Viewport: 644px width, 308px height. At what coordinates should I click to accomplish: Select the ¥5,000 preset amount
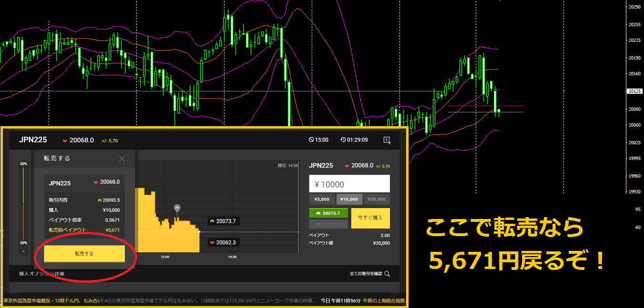[322, 199]
